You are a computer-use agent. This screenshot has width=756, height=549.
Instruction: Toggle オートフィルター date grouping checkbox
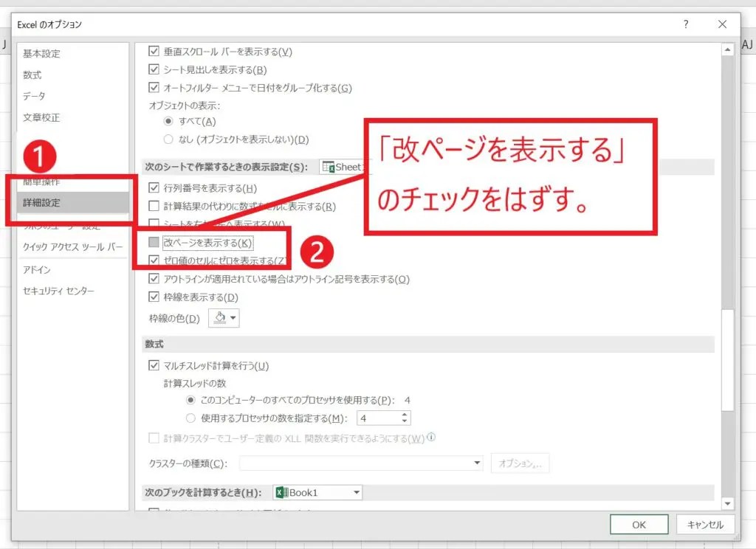(x=154, y=88)
